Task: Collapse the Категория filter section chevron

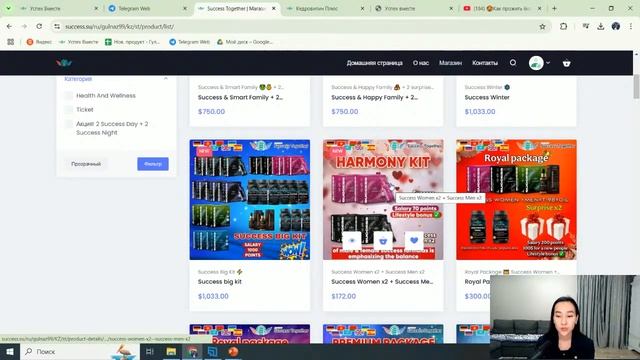Action: click(166, 79)
